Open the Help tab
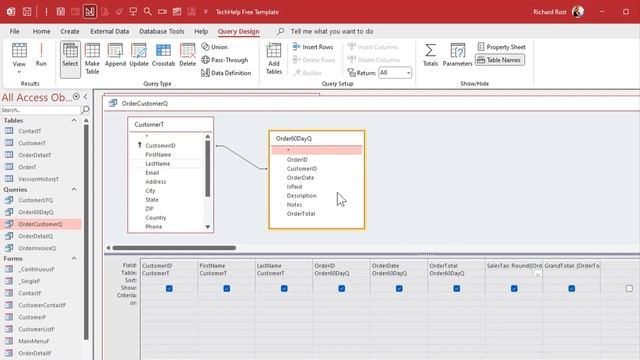640x360 pixels. [x=201, y=31]
